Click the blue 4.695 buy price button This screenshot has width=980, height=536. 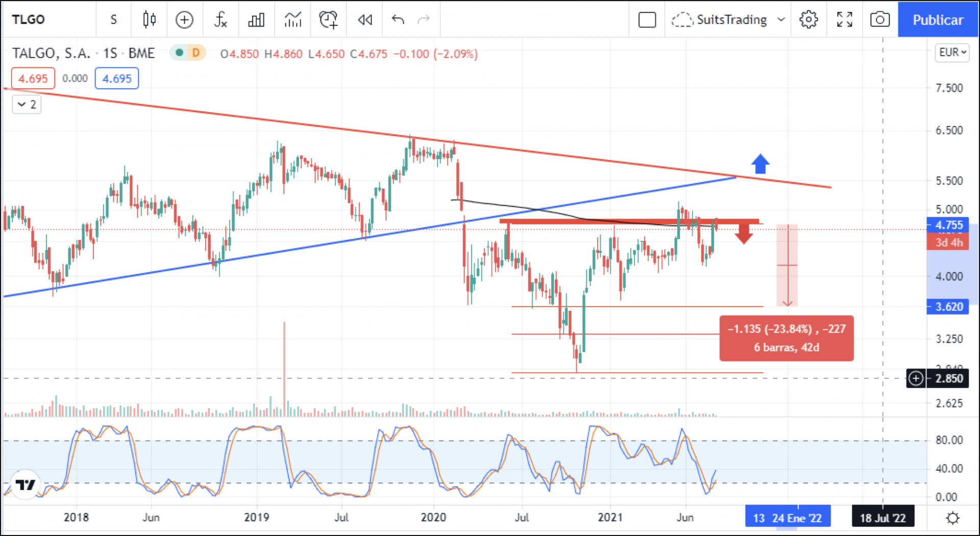tap(117, 79)
